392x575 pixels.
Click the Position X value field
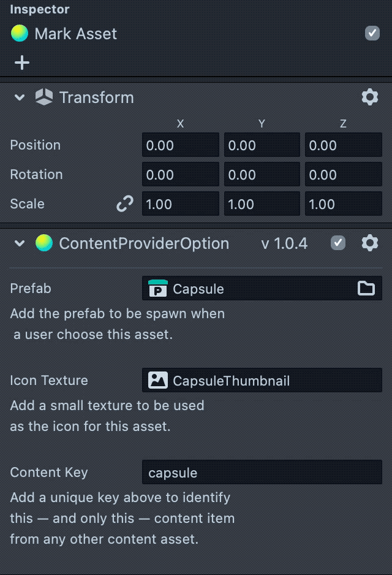pyautogui.click(x=180, y=145)
